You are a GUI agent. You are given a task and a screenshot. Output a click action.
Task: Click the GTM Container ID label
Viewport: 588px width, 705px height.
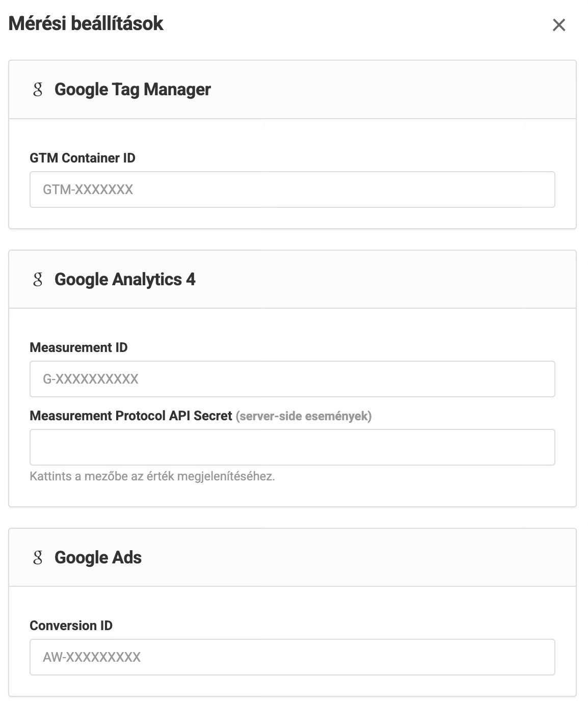[83, 158]
